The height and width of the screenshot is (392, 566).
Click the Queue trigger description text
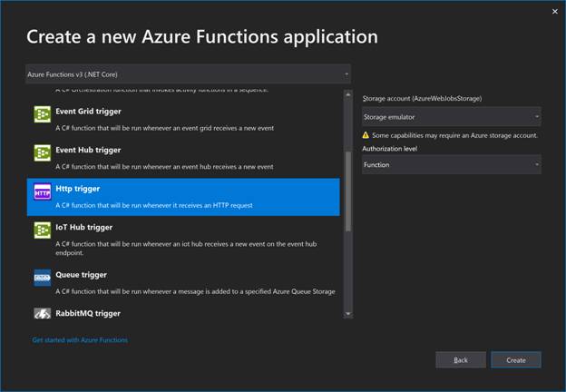(195, 291)
